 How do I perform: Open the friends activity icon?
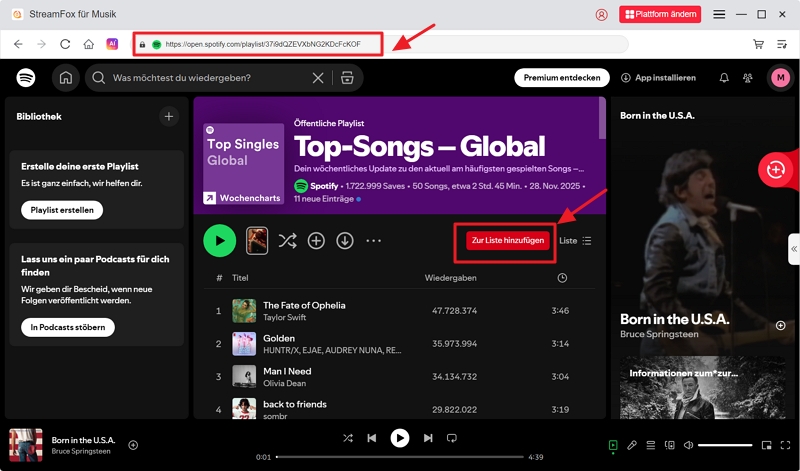point(747,78)
